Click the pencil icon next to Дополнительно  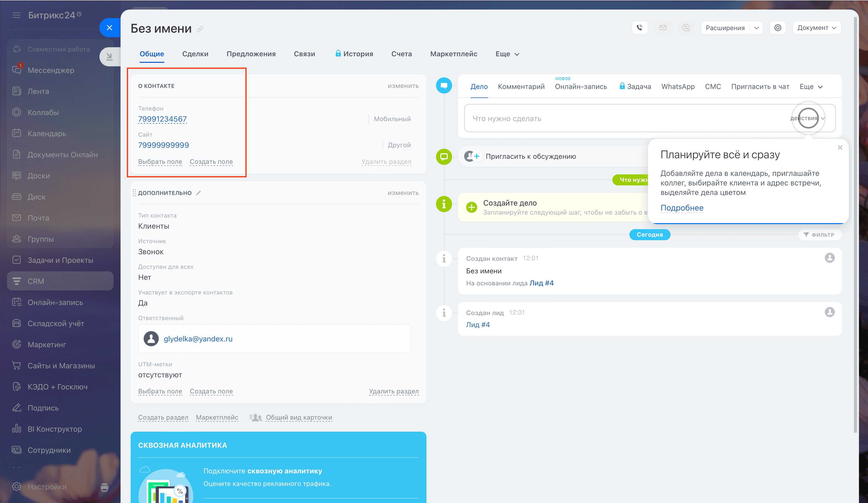198,193
